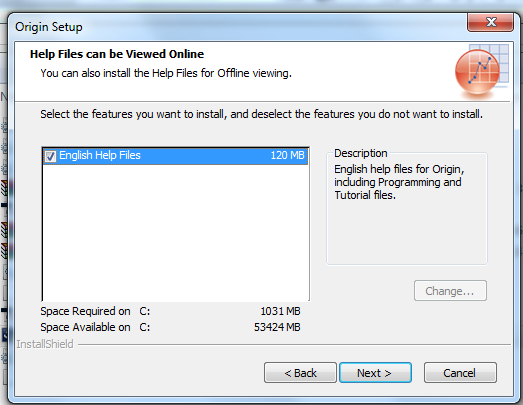Click the offline viewing subtitle text
523x405 pixels.
tap(166, 73)
